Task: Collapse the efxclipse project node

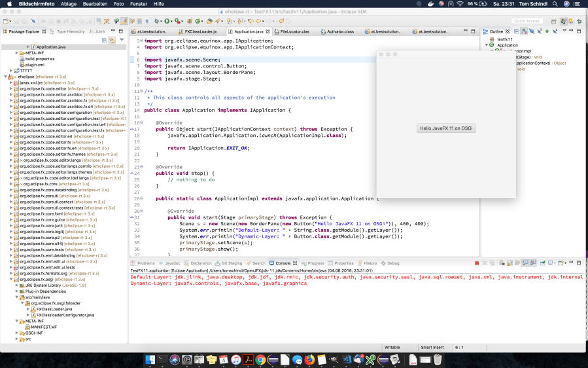Action: click(6, 77)
